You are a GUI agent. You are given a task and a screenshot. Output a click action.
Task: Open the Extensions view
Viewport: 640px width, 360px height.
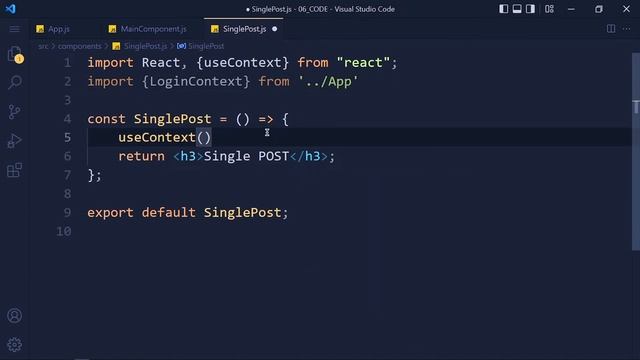coord(15,170)
